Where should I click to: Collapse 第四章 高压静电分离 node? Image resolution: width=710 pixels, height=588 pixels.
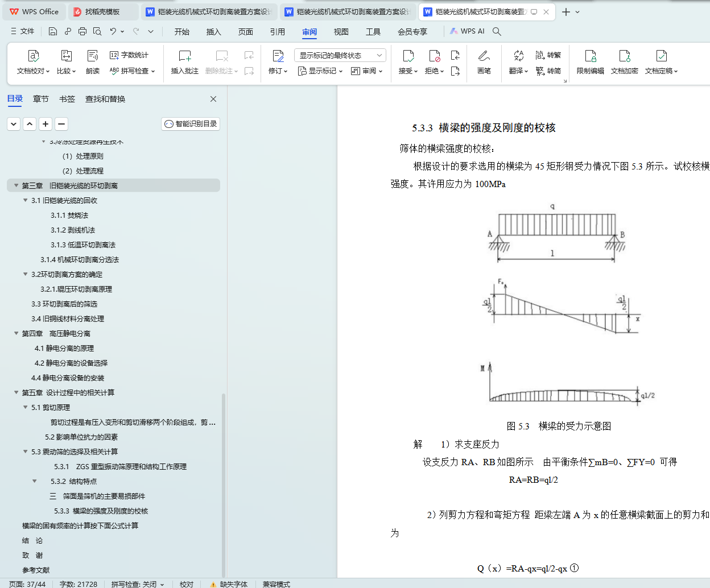click(x=16, y=333)
